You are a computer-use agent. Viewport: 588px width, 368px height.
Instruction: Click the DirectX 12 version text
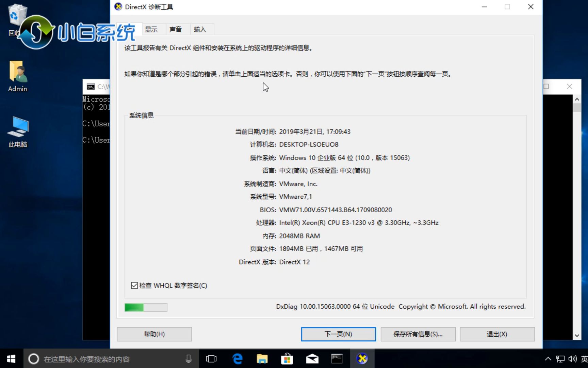pos(294,262)
